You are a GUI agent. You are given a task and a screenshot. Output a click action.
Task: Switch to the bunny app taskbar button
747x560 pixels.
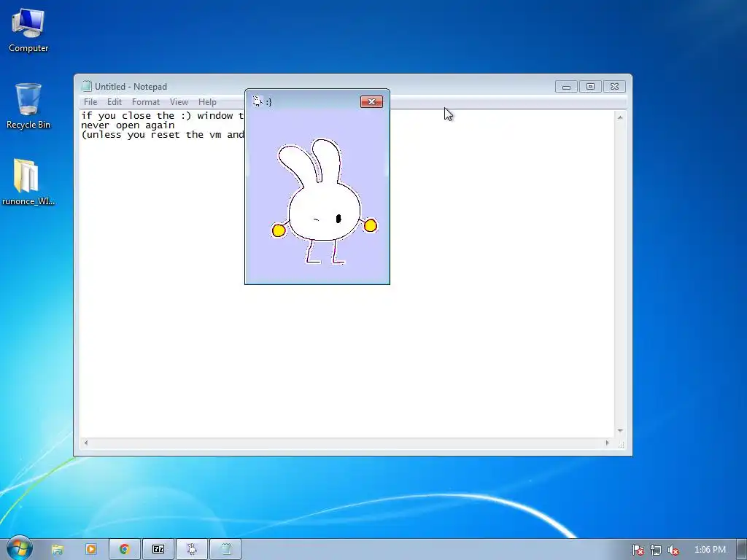pos(192,549)
